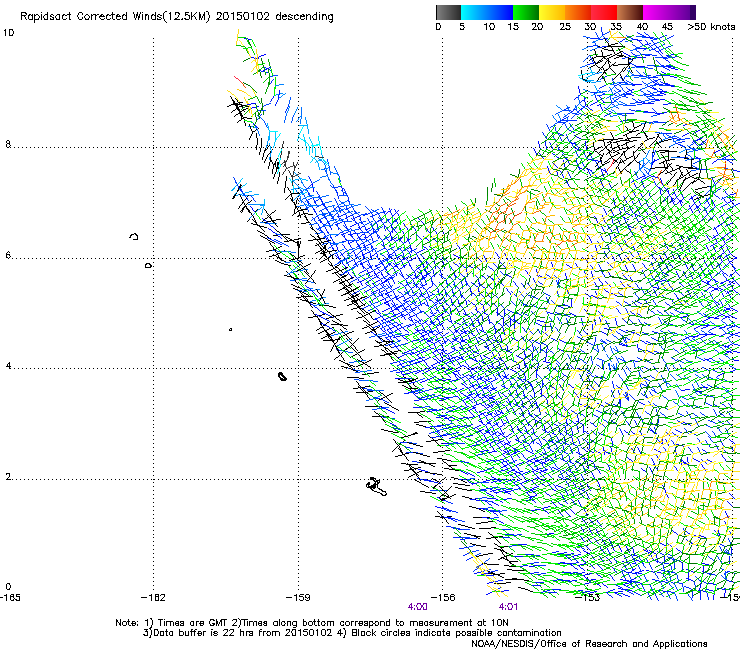Click the '6' latitude axis label
Screen dimensions: 740x650
[x=8, y=255]
